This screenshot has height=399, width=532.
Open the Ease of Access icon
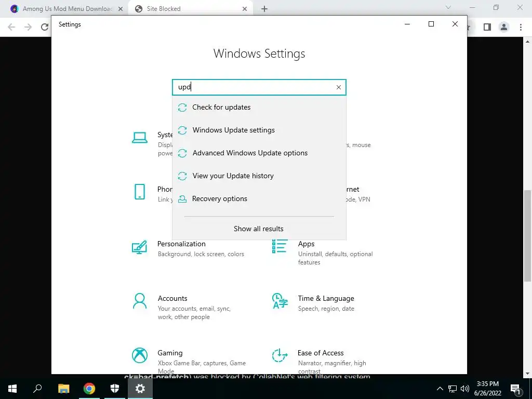pos(280,355)
